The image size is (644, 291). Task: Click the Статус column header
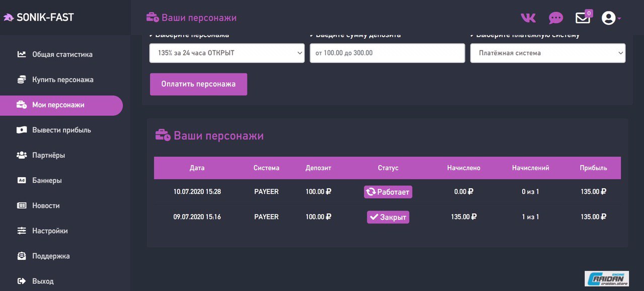[388, 168]
